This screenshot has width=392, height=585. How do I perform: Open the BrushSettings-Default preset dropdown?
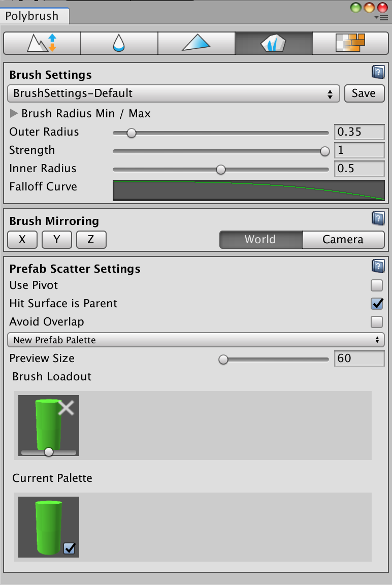(x=174, y=93)
